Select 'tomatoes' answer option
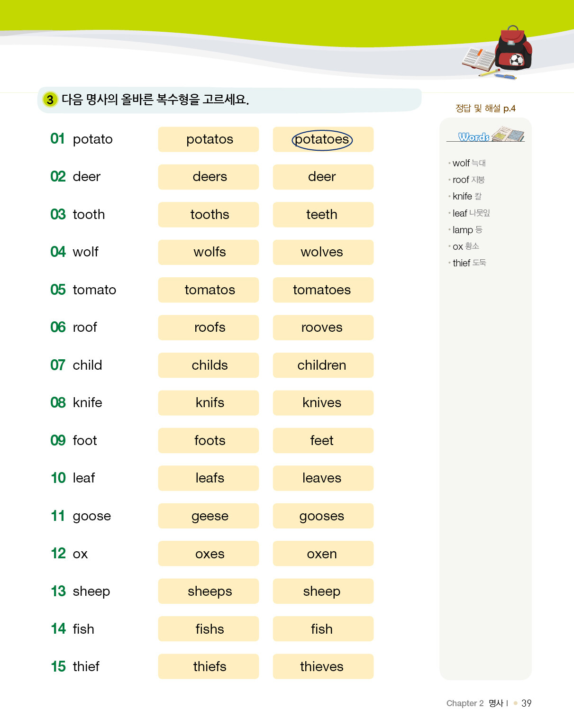The image size is (574, 728). tap(322, 290)
